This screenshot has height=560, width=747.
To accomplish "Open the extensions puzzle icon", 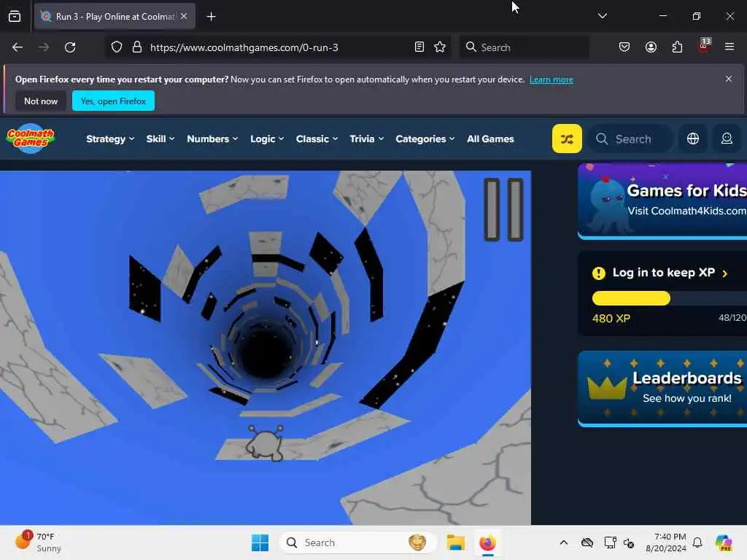I will click(x=677, y=47).
